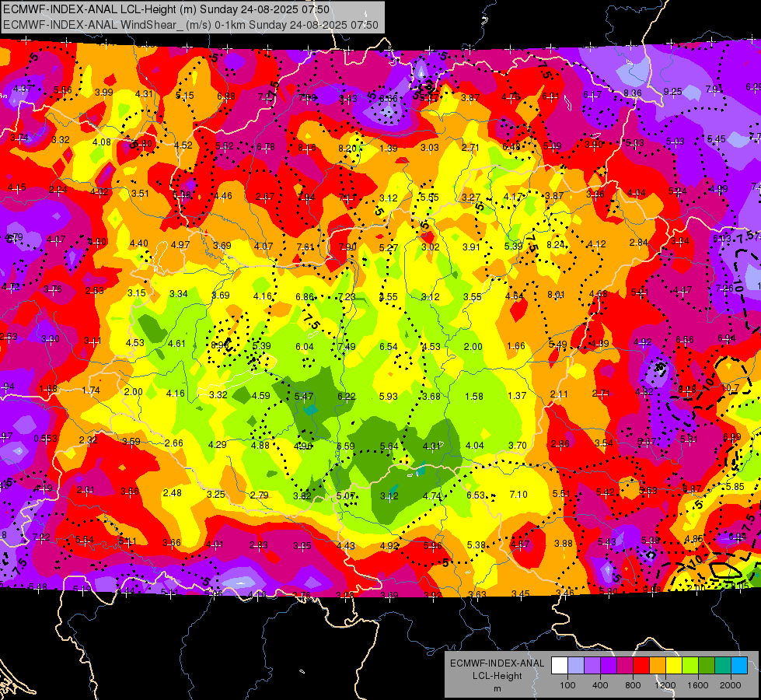Click the wind shear value 2.48
The width and height of the screenshot is (761, 700).
[173, 492]
